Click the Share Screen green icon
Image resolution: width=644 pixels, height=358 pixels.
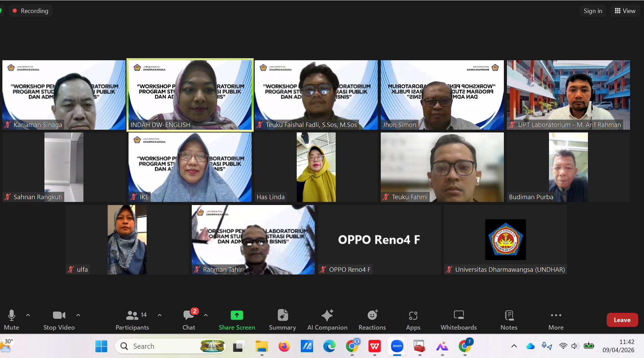point(237,315)
